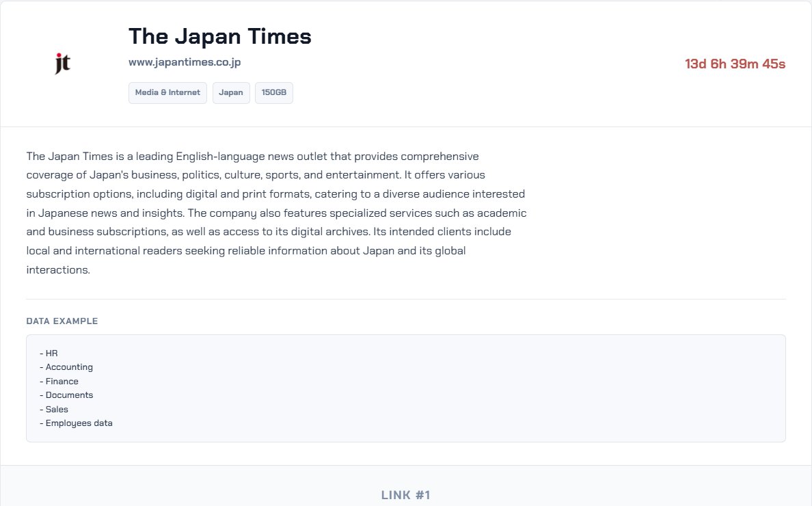Open the www.japantimes.co.jp link

click(x=185, y=62)
